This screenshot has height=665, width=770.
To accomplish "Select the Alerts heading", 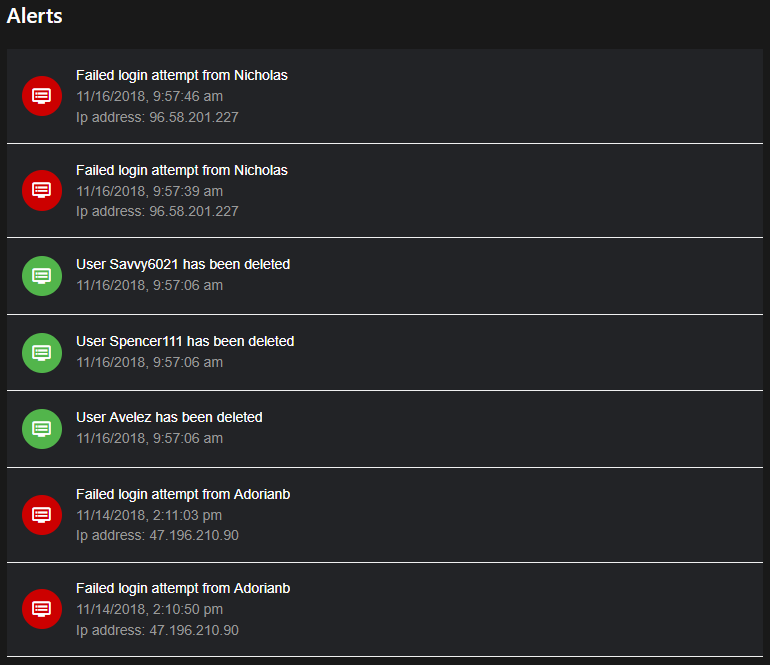I will point(35,16).
